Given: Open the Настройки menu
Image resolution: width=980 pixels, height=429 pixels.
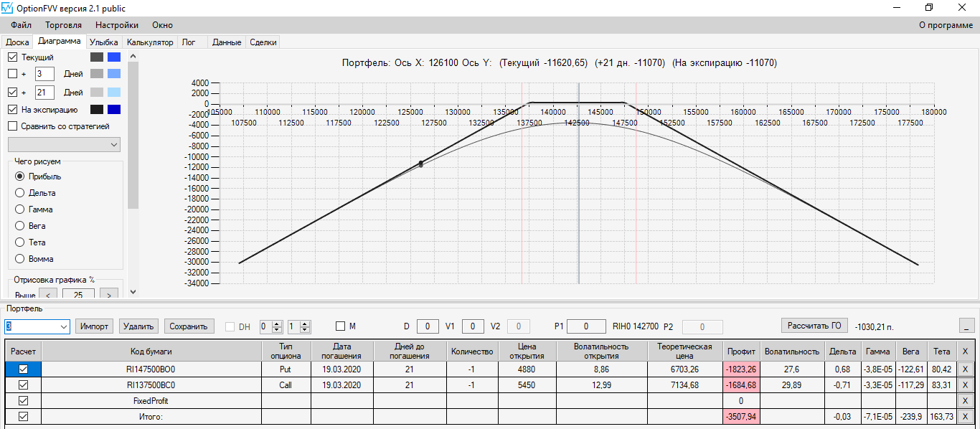Looking at the screenshot, I should tap(117, 25).
